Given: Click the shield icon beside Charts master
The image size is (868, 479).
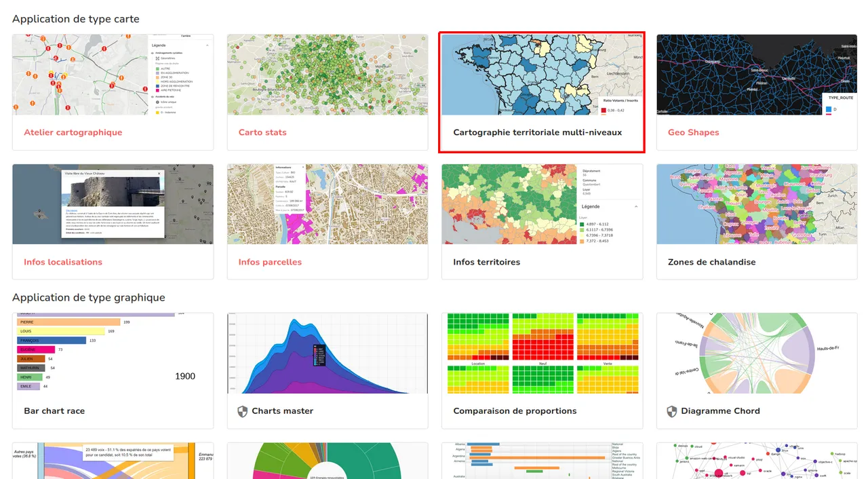Looking at the screenshot, I should [243, 411].
